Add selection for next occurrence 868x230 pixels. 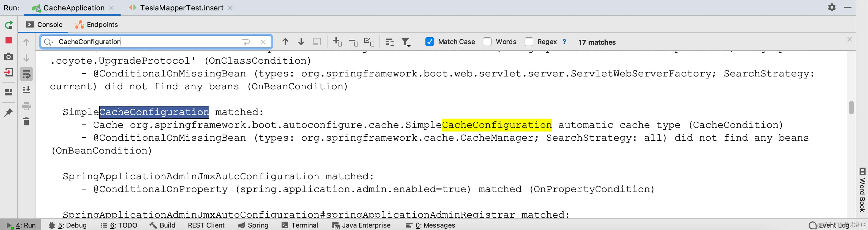(338, 42)
